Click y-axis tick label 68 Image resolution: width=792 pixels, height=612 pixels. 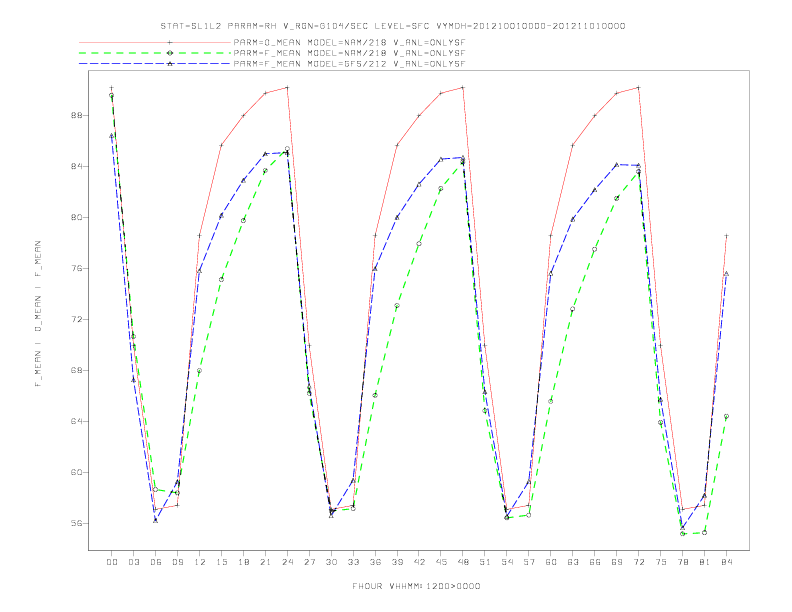click(x=76, y=371)
